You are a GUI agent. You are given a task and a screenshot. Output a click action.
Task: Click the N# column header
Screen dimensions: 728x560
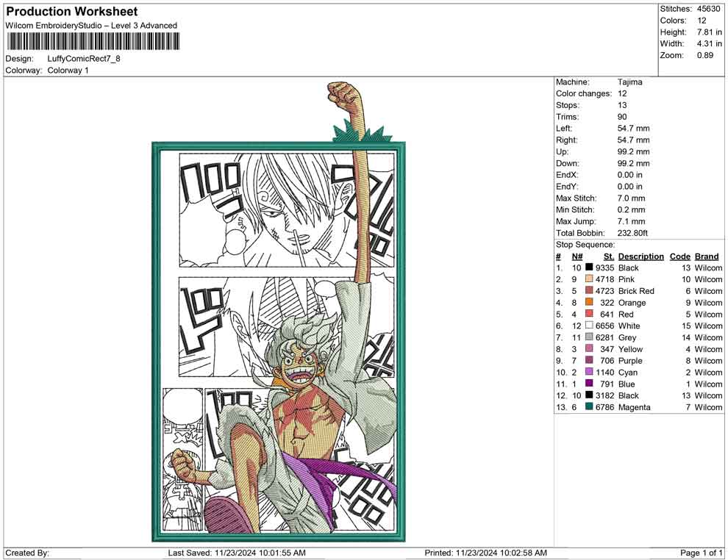(577, 256)
